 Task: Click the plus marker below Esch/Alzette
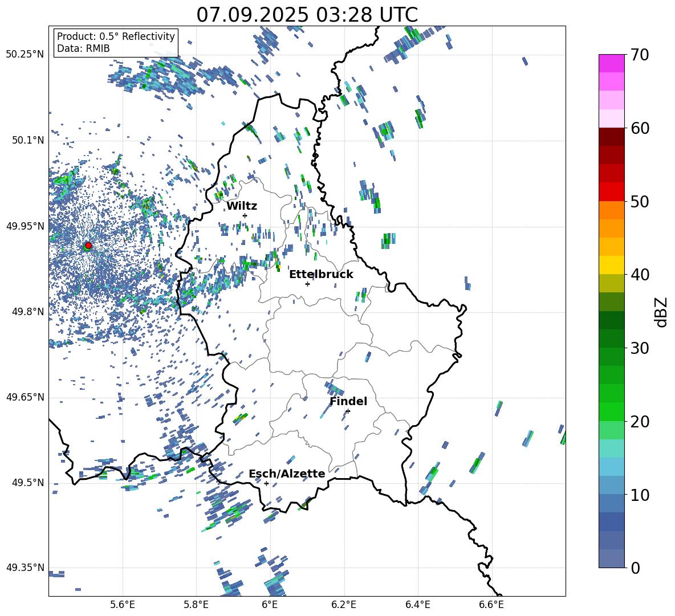pyautogui.click(x=266, y=483)
